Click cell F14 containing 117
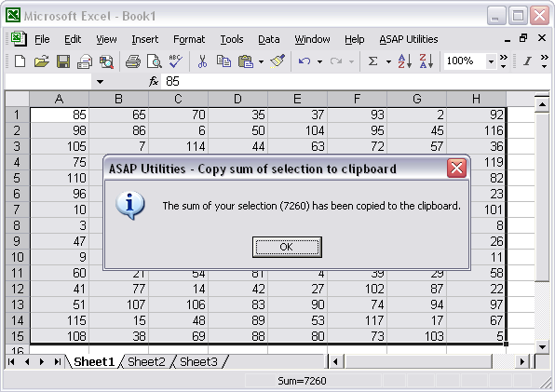 coord(358,320)
